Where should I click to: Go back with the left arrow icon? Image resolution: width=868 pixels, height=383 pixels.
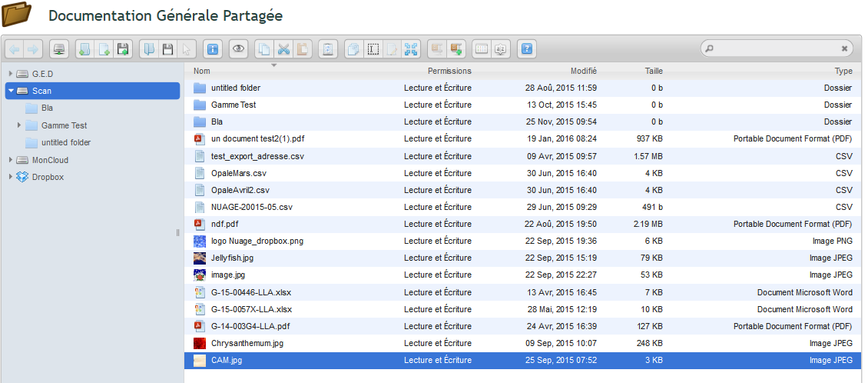pyautogui.click(x=15, y=49)
